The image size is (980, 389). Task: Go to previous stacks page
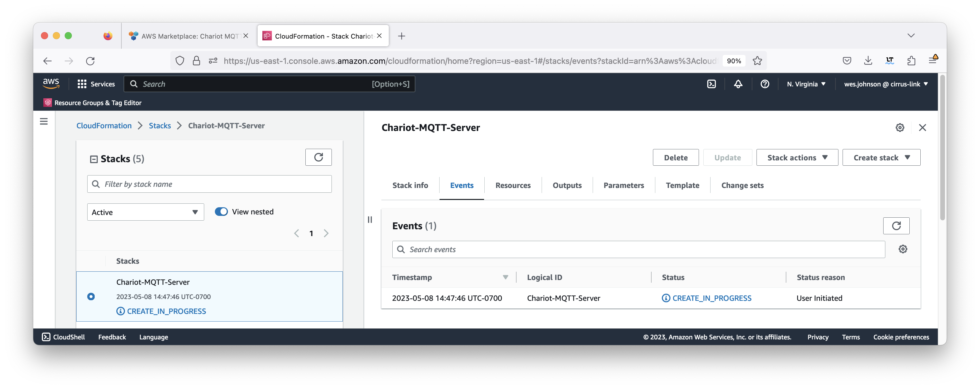(x=296, y=233)
